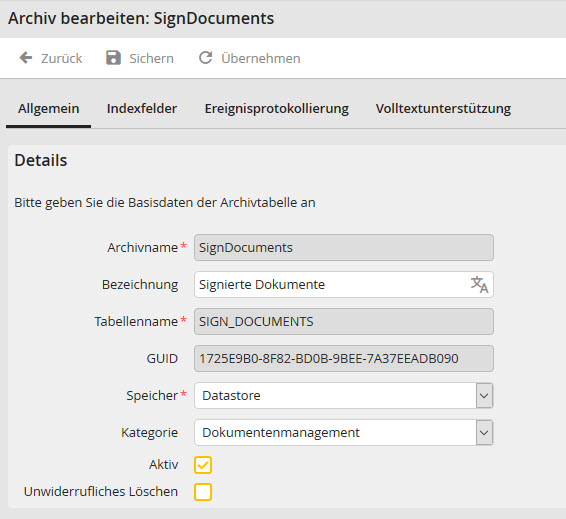Viewport: 566px width, 519px height.
Task: Open the Ereignisprotokollierung tab
Action: [x=277, y=109]
